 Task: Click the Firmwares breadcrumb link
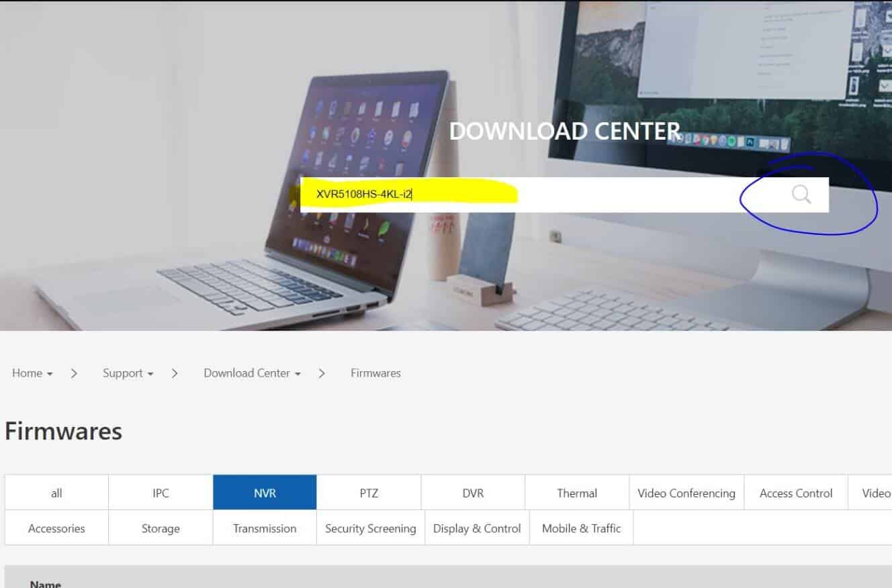375,373
